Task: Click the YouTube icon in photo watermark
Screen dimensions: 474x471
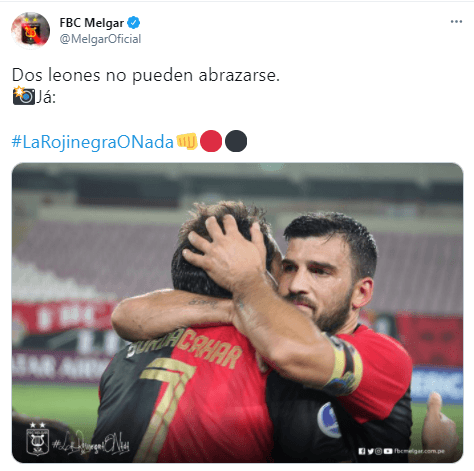Action: click(388, 451)
